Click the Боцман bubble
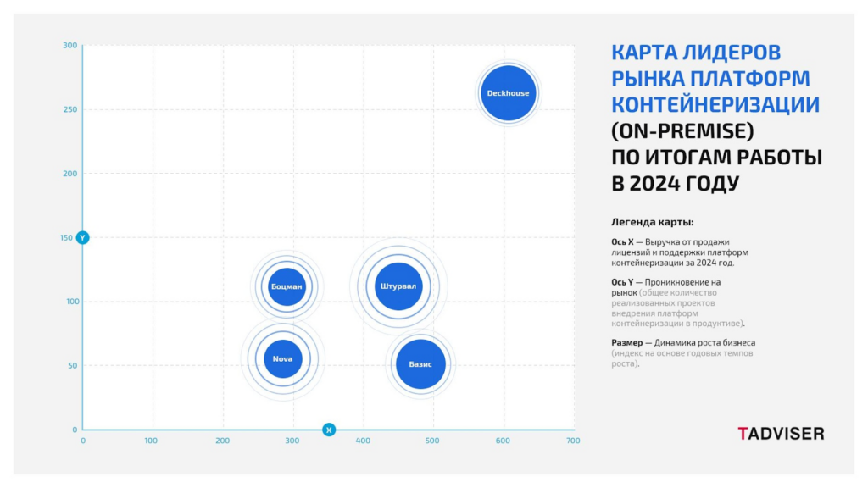Screen dimensions: 868x488 287,286
